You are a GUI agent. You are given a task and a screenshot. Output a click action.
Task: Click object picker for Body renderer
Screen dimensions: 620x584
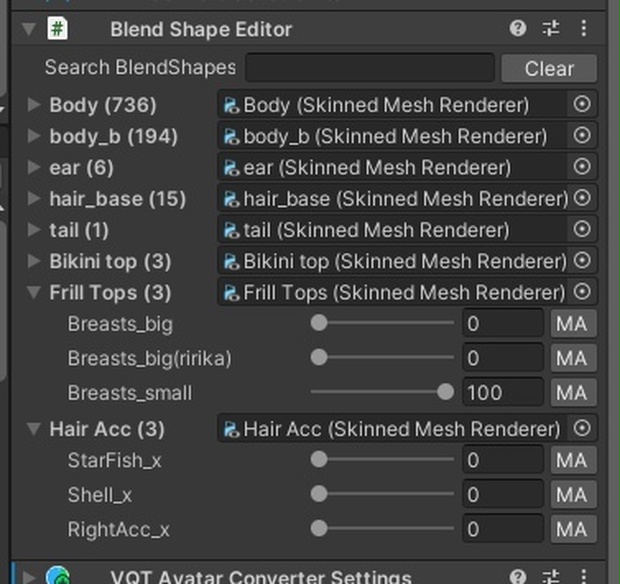point(582,104)
